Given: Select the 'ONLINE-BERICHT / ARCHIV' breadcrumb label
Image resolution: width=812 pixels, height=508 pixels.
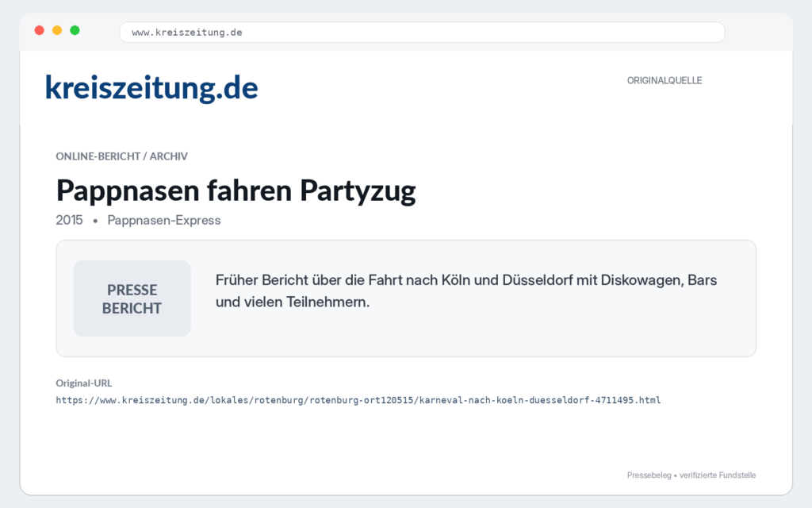Looking at the screenshot, I should (121, 156).
